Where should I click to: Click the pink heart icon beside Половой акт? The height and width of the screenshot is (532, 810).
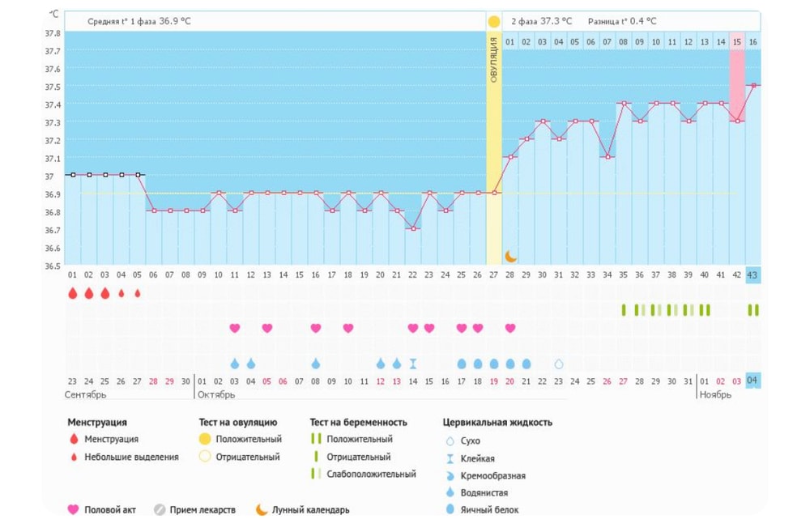74,509
